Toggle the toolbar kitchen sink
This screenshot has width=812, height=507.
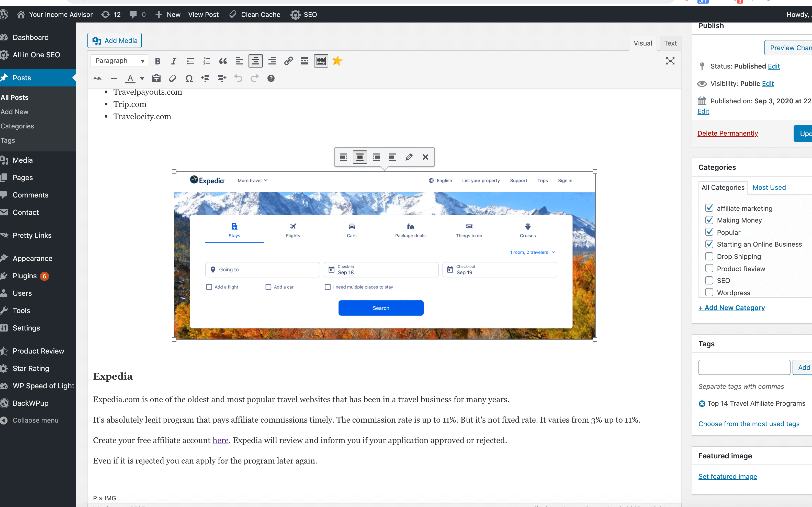coord(321,61)
